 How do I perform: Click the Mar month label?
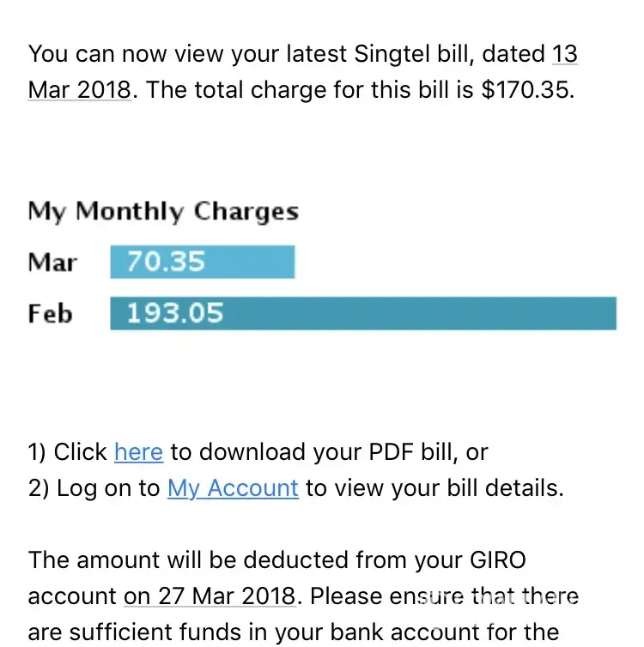tap(52, 263)
